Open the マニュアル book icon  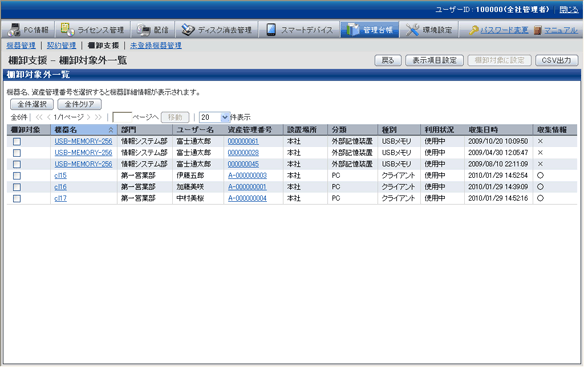point(537,30)
